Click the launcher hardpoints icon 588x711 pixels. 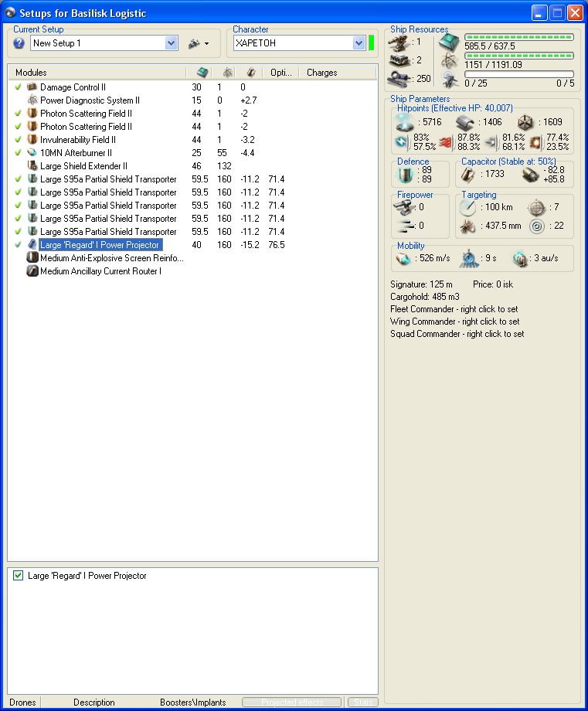pyautogui.click(x=399, y=60)
